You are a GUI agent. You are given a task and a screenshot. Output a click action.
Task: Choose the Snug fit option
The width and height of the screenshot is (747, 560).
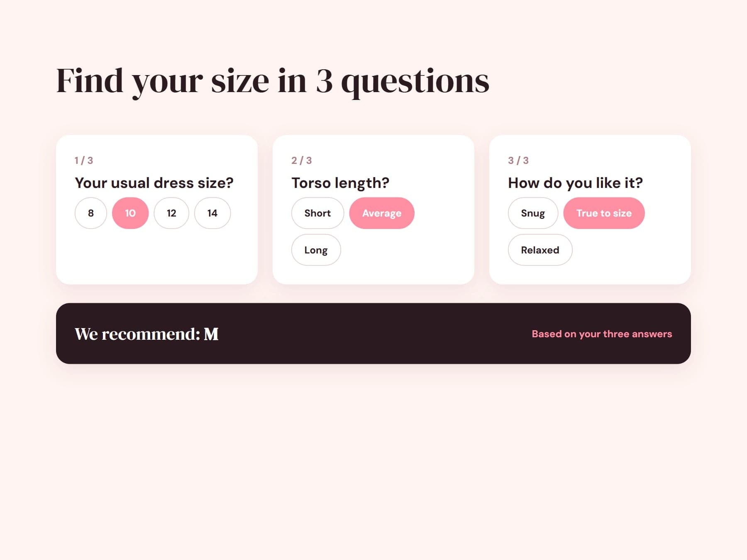point(533,213)
